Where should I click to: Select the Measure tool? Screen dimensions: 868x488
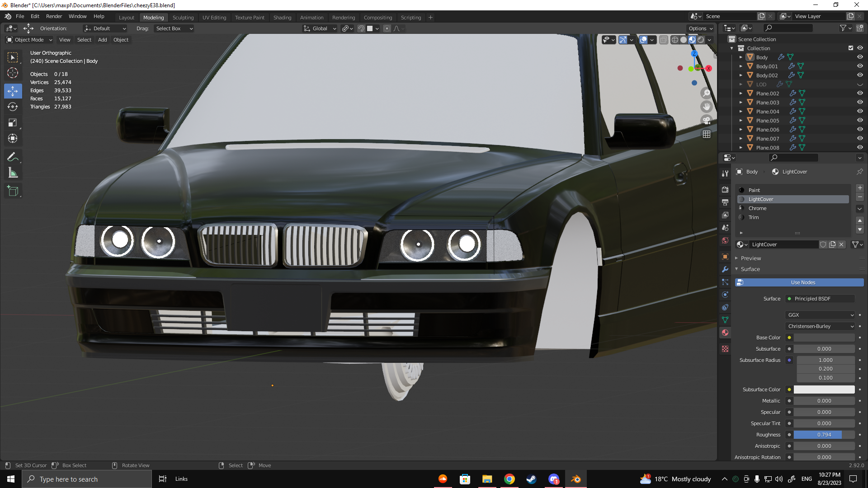[13, 173]
